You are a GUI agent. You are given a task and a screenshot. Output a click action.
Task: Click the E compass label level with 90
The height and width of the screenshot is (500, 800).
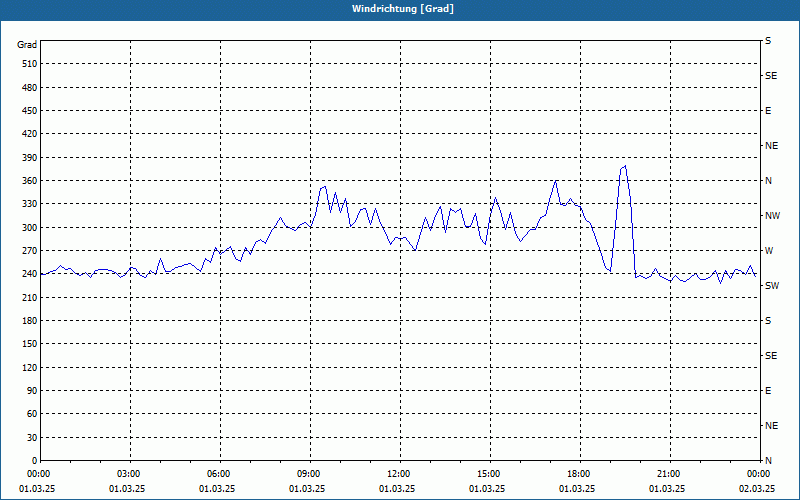pos(768,391)
